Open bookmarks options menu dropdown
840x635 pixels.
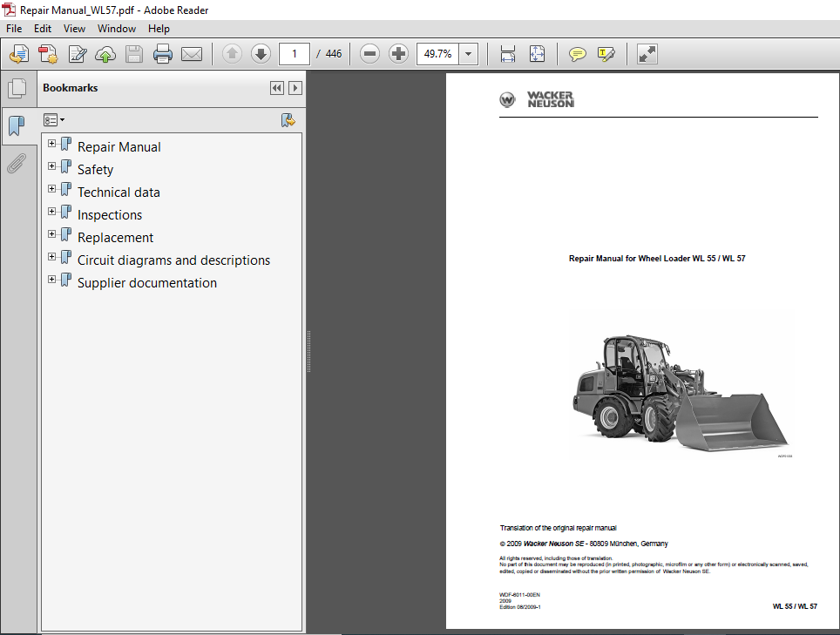click(x=54, y=120)
